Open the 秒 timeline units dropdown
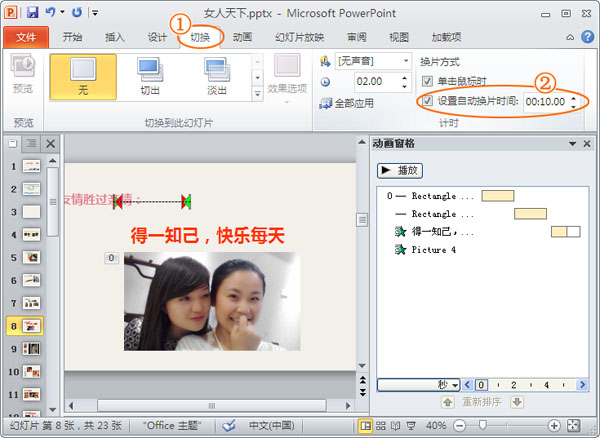 (419, 385)
